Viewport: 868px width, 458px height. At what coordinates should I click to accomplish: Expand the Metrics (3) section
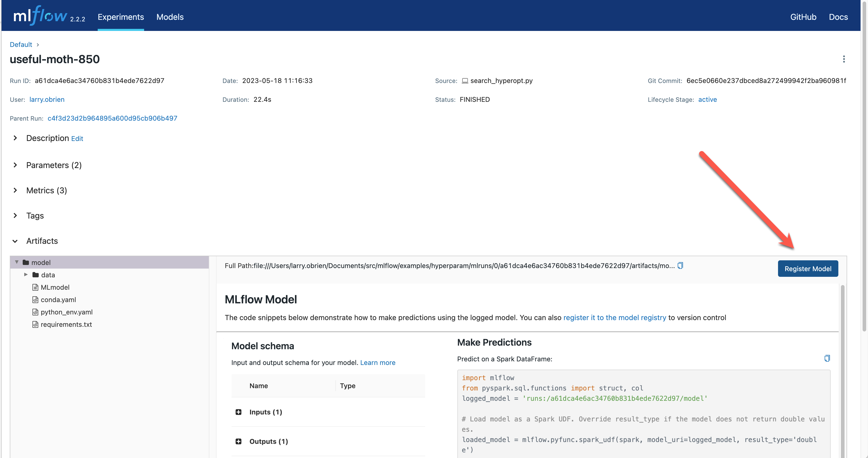[x=15, y=190]
